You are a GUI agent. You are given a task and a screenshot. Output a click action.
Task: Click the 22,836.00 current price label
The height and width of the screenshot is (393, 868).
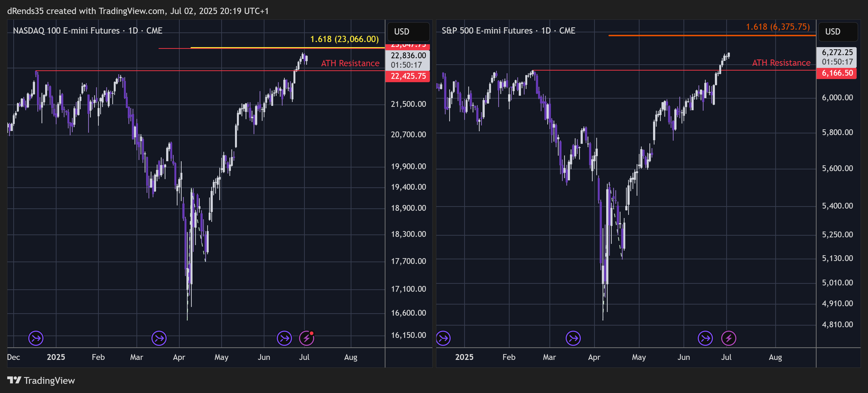pos(408,60)
